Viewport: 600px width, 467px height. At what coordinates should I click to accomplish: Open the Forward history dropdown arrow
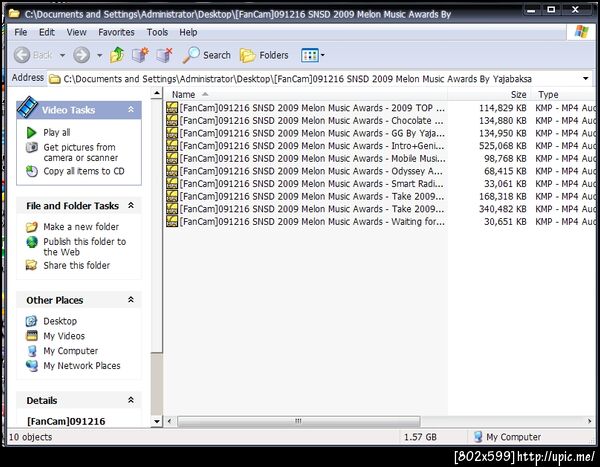click(99, 56)
